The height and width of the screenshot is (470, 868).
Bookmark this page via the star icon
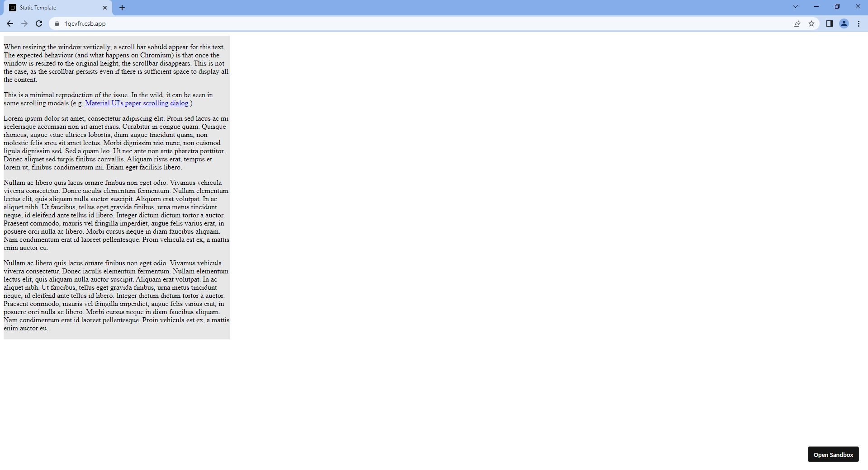point(812,23)
